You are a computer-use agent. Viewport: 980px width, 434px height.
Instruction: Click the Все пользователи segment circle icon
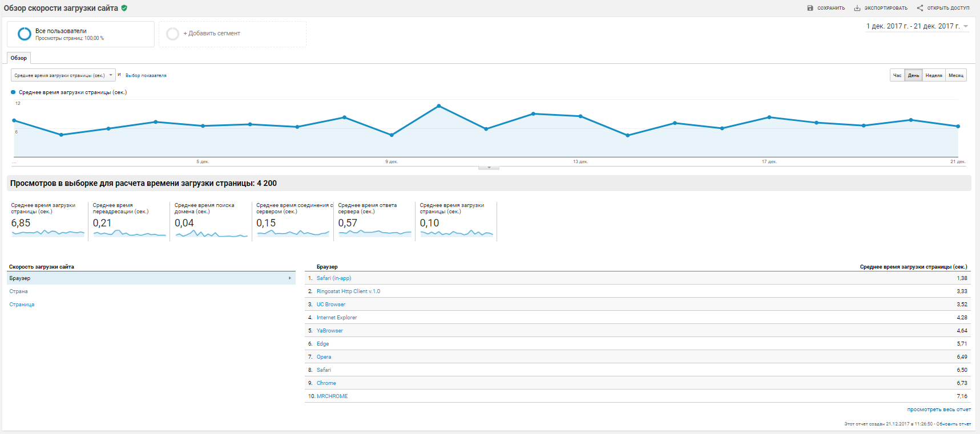click(25, 34)
